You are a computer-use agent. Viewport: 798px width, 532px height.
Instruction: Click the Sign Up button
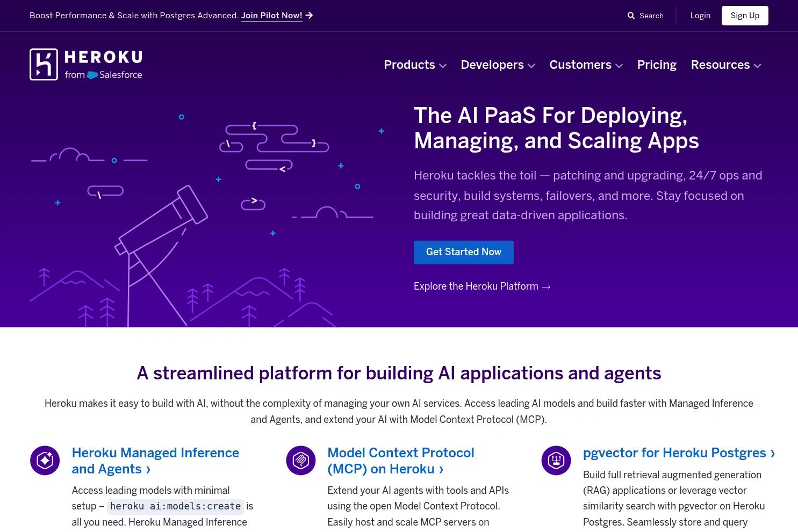pos(745,16)
